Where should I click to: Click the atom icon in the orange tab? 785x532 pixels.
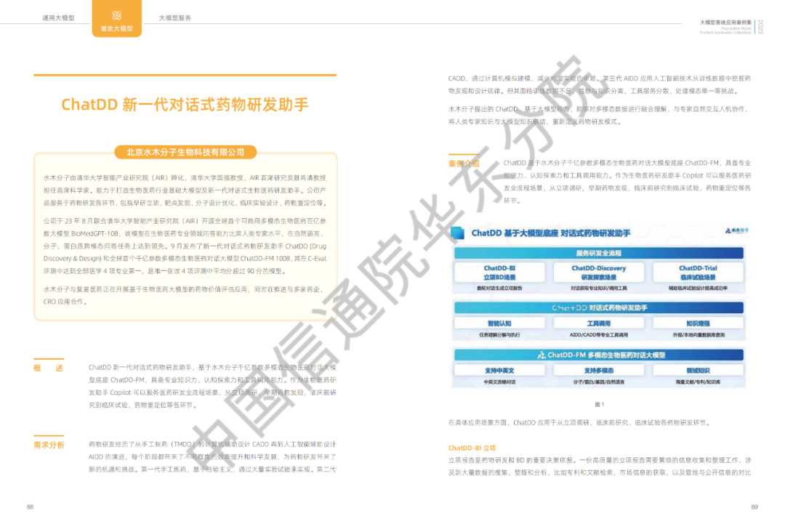click(x=116, y=15)
